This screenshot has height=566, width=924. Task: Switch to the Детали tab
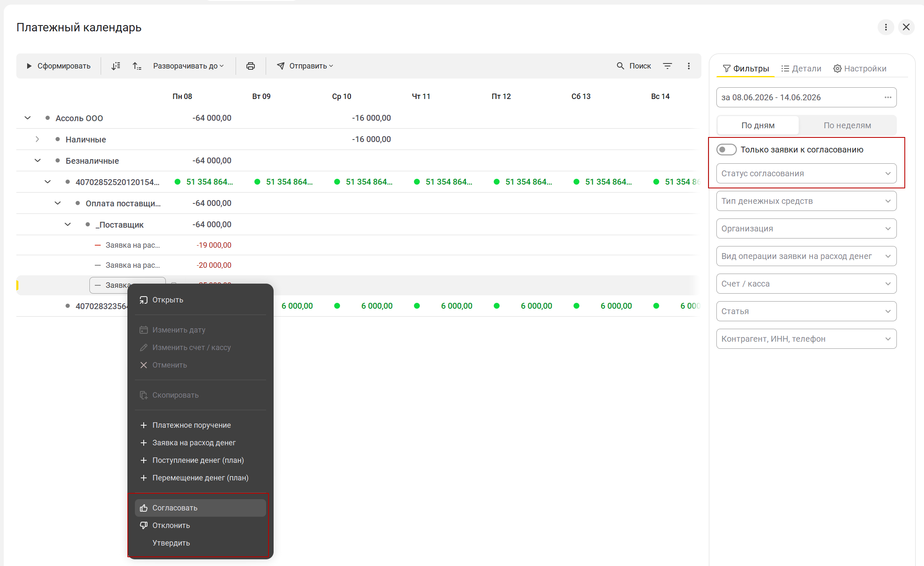coord(801,69)
